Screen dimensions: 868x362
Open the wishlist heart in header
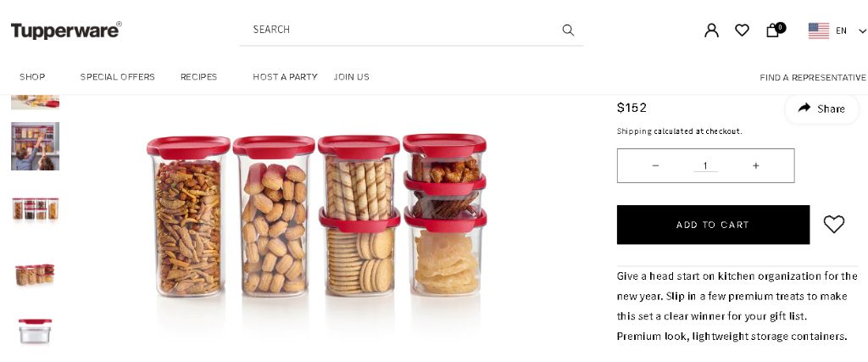(742, 30)
